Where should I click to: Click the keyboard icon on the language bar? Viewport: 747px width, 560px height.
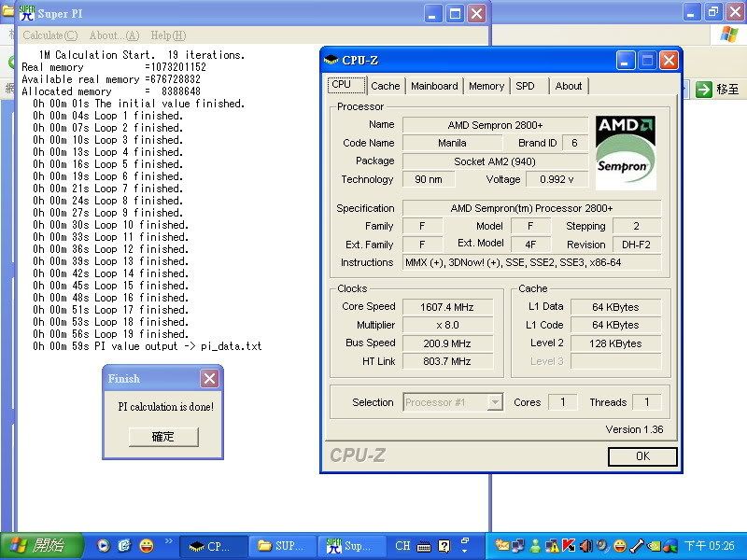[424, 546]
